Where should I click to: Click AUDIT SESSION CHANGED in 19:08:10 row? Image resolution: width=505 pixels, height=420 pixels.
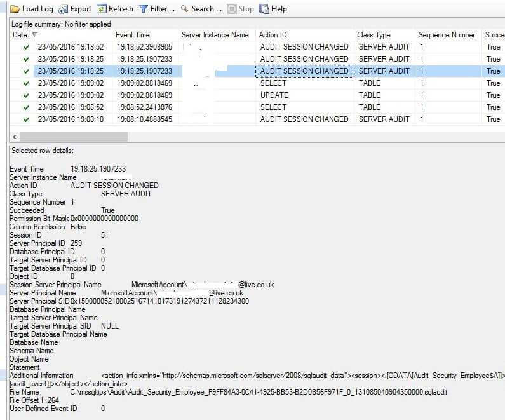click(304, 119)
